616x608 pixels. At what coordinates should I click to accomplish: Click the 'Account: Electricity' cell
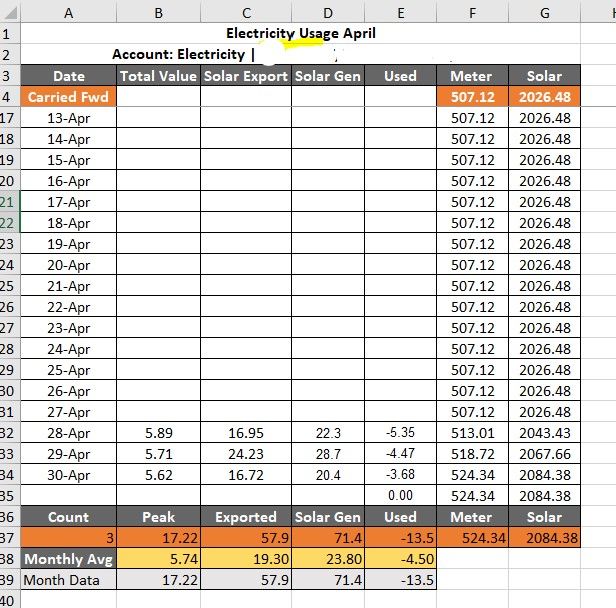[x=180, y=54]
